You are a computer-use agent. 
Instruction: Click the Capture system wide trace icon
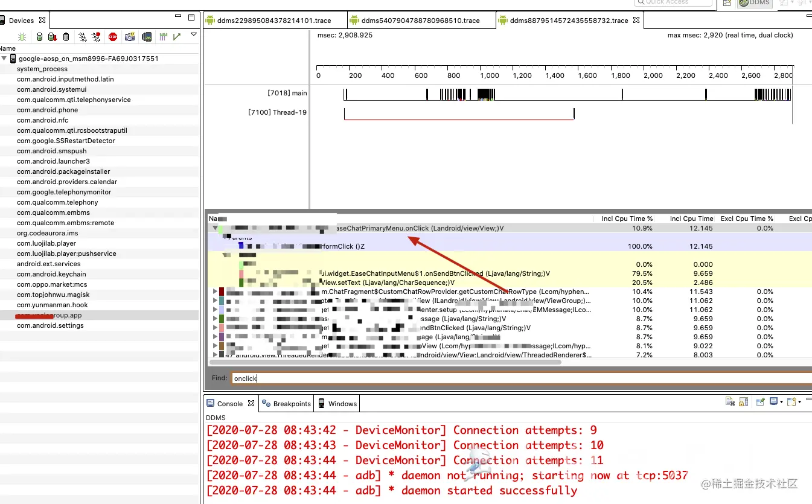(163, 37)
